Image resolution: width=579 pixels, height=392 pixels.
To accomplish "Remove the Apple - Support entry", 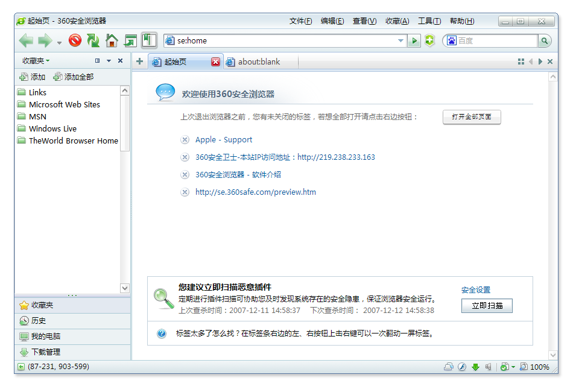I will [x=185, y=140].
